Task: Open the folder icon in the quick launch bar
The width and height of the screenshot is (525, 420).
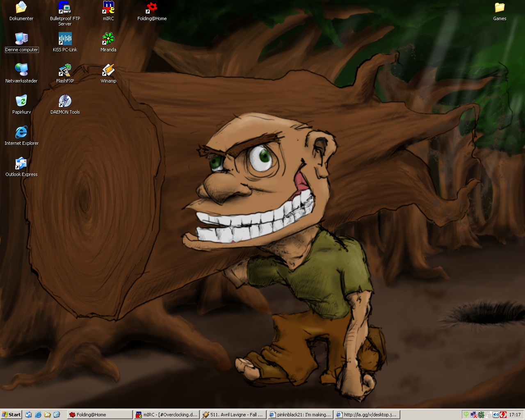Action: tap(47, 415)
